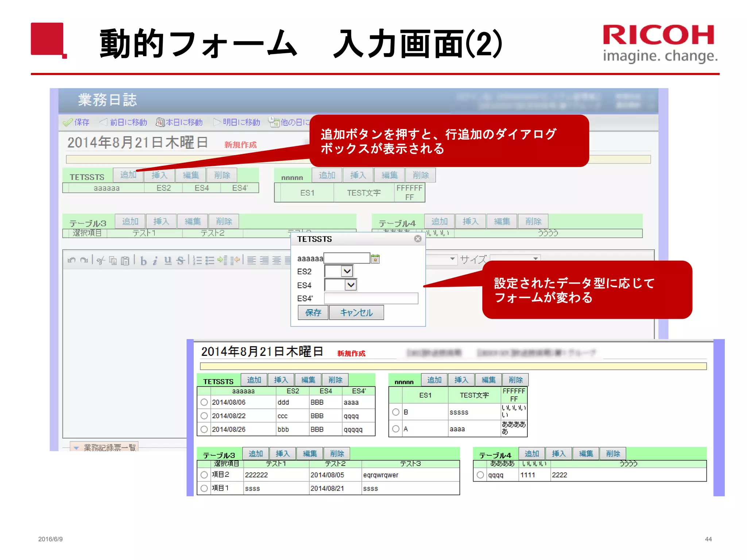Select the radio button for row A

(x=396, y=429)
